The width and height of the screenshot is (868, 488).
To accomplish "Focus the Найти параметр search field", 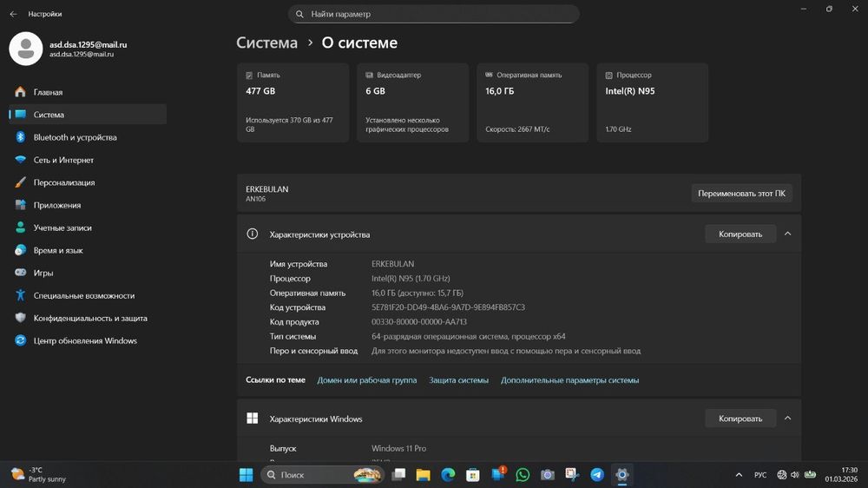I will pyautogui.click(x=433, y=14).
